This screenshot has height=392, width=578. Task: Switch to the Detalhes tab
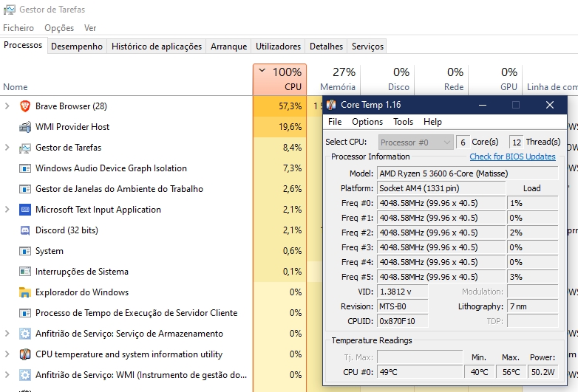point(326,47)
